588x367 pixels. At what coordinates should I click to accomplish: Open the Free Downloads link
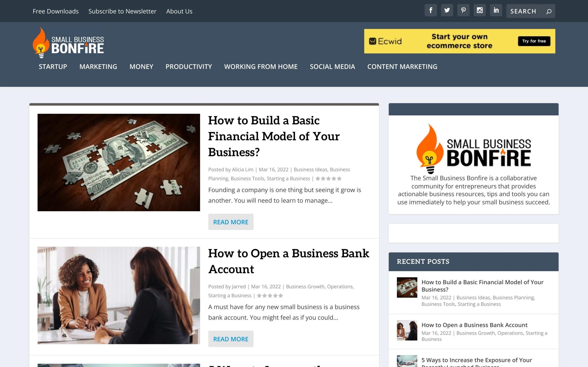[56, 11]
